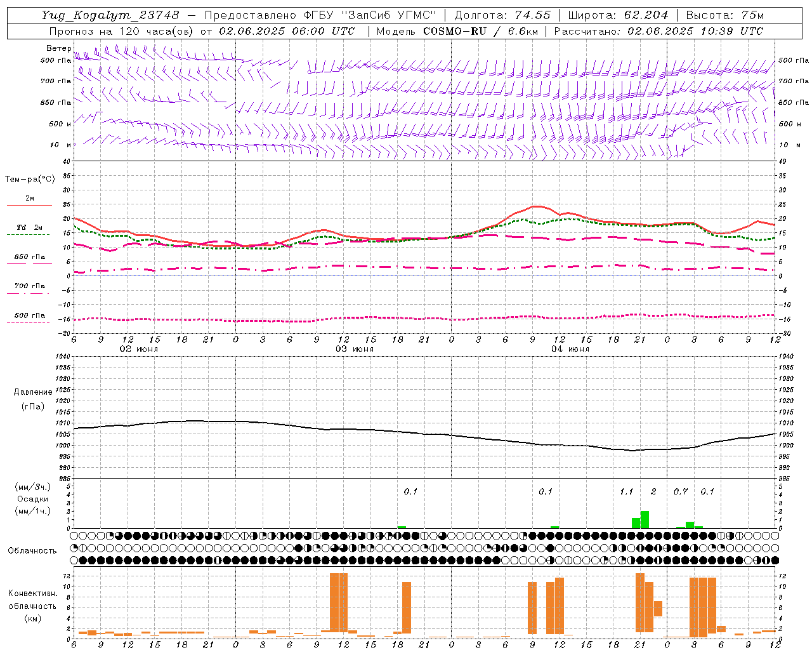Select the Широта: 62.204 header field
The width and height of the screenshot is (812, 650).
(x=618, y=15)
